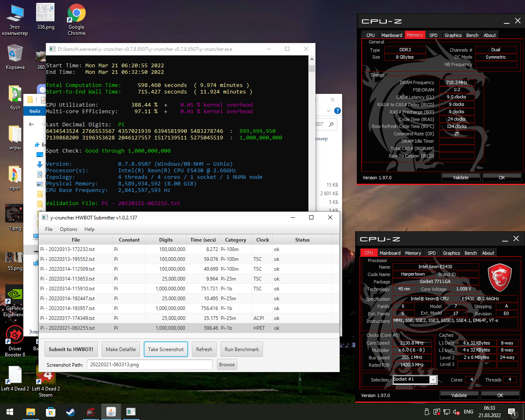Viewport: 525px width, 420px height.
Task: Switch to the red CPU-Z taskbar icon
Action: 91,412
